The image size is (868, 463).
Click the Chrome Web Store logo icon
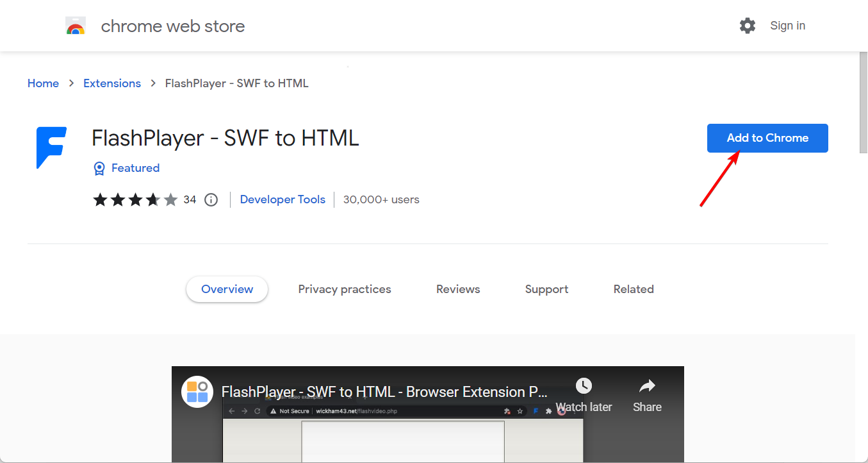pos(76,26)
